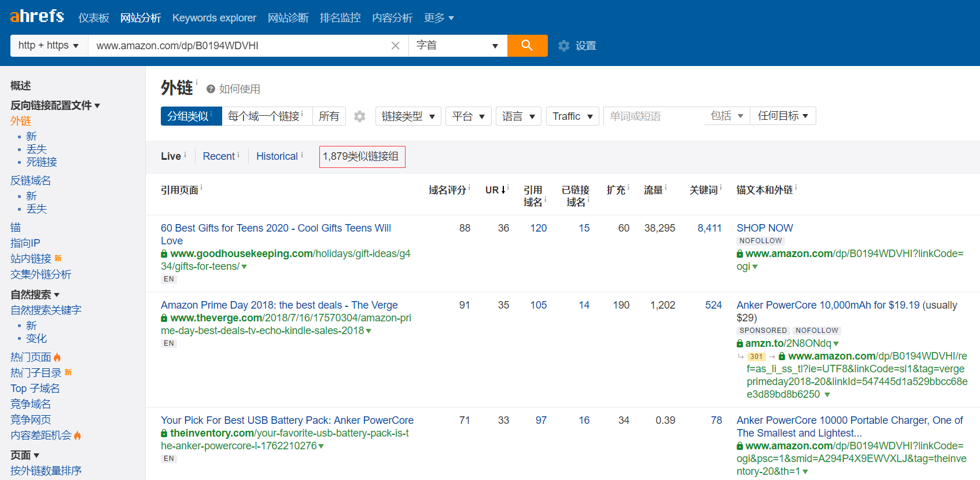Expand the goodhousekeeping.com URL dropdown arrow

pos(244,267)
